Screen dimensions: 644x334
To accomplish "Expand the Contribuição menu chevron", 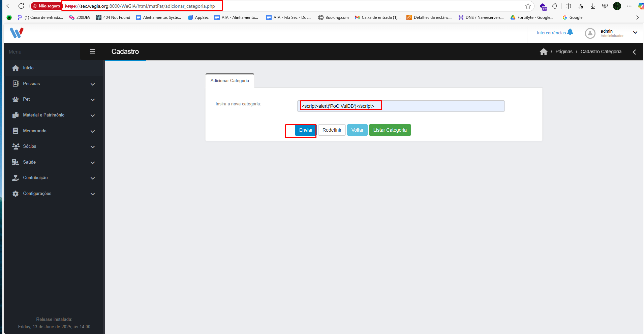I will 93,178.
